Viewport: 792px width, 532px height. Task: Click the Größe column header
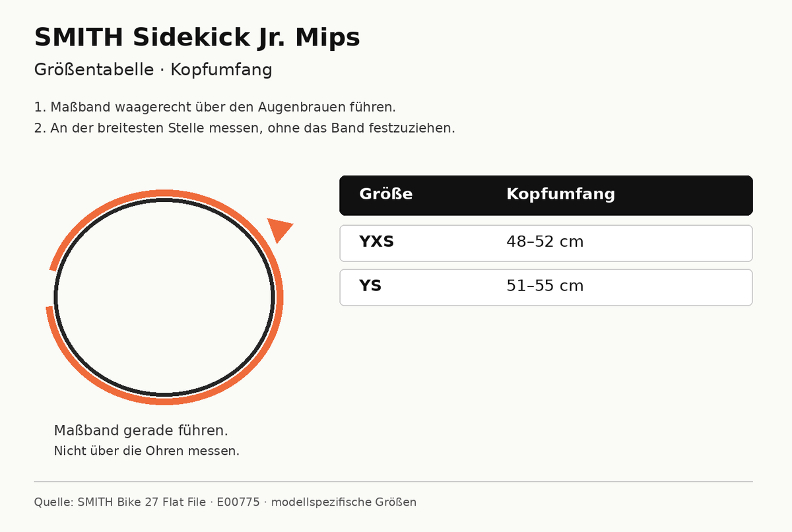pyautogui.click(x=386, y=194)
